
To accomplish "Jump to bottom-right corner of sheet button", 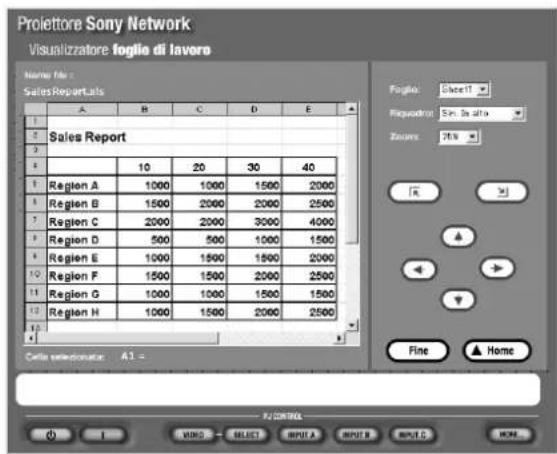I will pos(502,192).
